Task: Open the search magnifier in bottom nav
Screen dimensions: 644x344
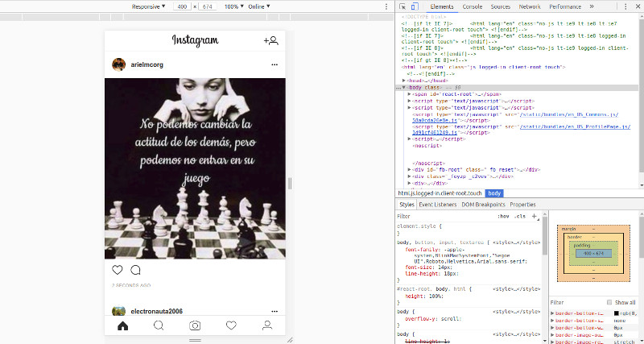Action: click(x=159, y=325)
